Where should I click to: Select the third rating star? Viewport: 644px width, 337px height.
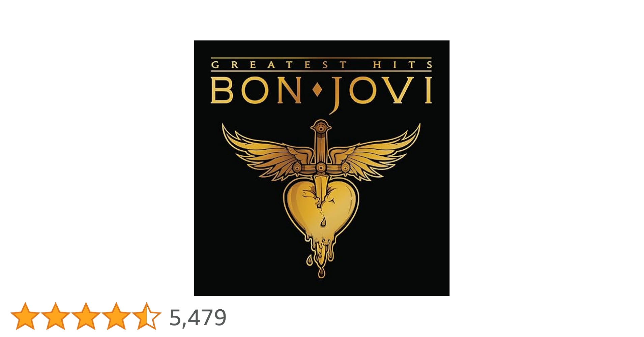coord(86,316)
